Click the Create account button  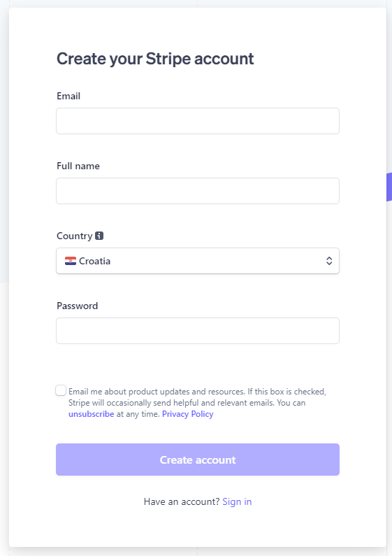click(198, 459)
